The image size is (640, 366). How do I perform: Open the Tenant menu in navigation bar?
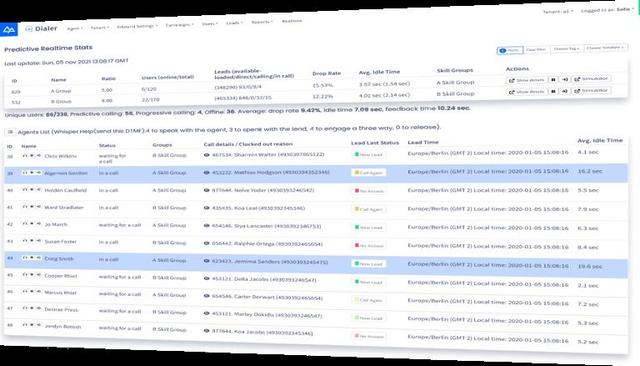point(100,28)
